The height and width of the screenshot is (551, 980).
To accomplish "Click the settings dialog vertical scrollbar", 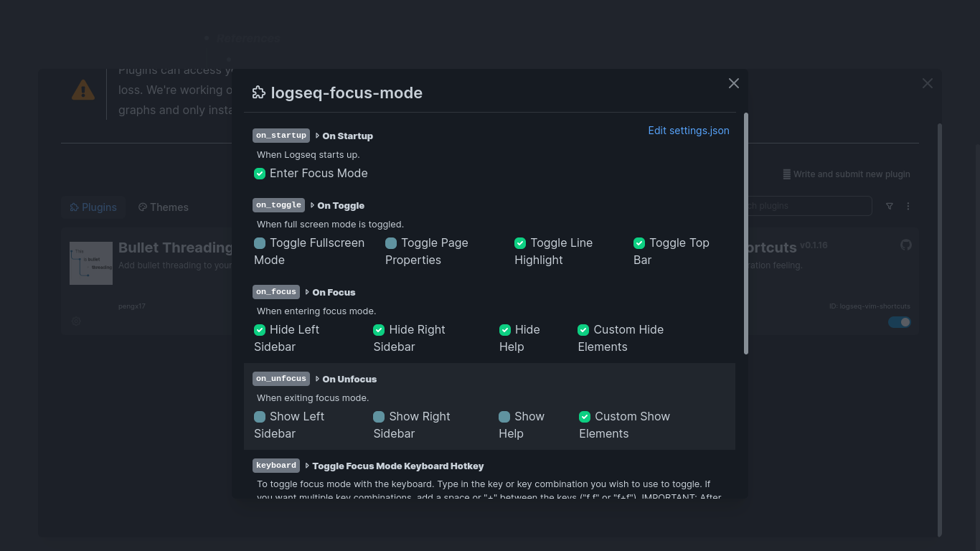I will pyautogui.click(x=746, y=233).
